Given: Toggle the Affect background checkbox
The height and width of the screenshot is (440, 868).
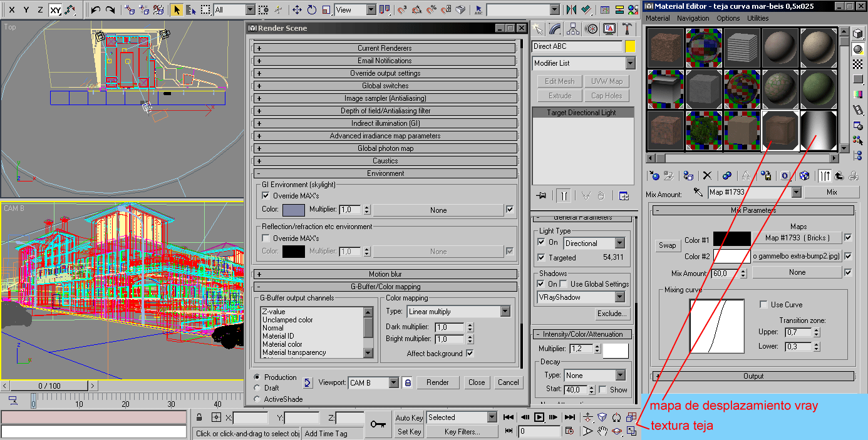Looking at the screenshot, I should pyautogui.click(x=470, y=354).
